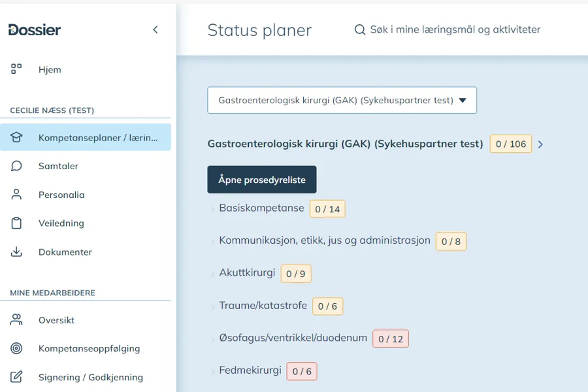The width and height of the screenshot is (588, 392).
Task: Click the Åpne prosedyreliste button
Action: point(261,178)
